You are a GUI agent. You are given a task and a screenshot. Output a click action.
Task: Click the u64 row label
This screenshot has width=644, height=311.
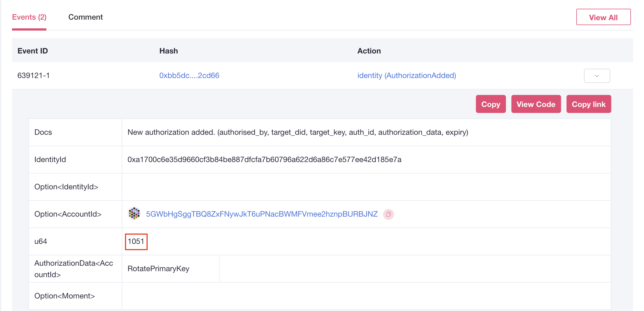(41, 241)
